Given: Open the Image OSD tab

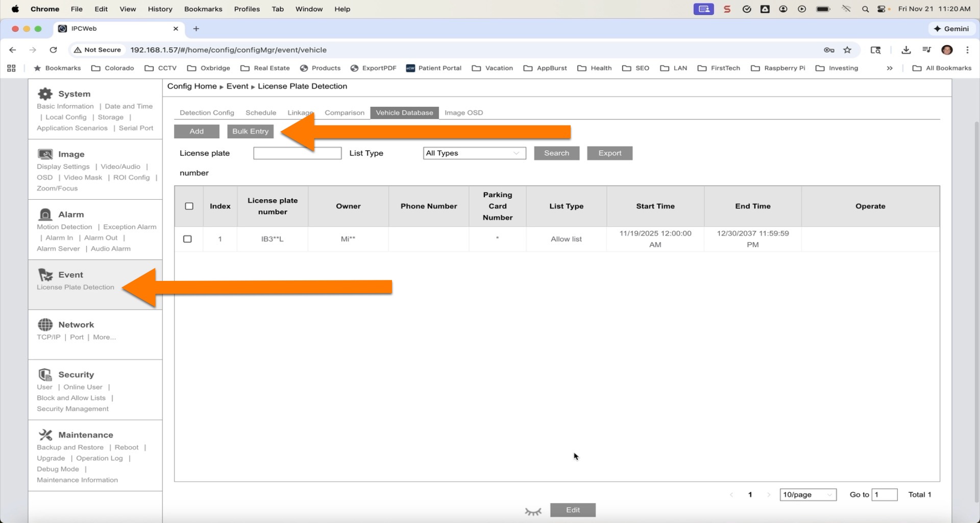Looking at the screenshot, I should pyautogui.click(x=463, y=113).
